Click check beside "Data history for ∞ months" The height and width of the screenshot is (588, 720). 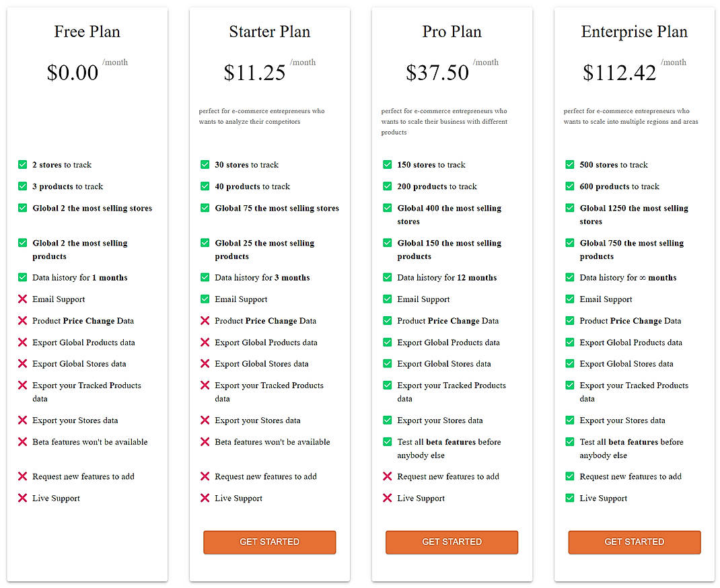570,277
